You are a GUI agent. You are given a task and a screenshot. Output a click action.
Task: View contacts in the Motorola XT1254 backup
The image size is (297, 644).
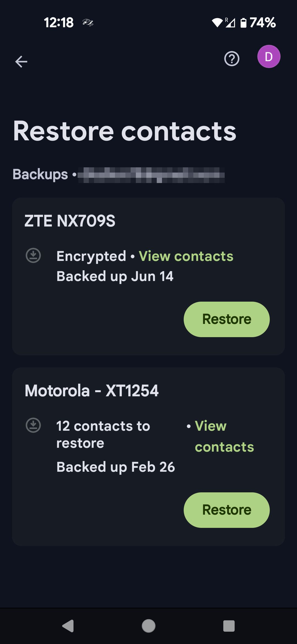224,436
